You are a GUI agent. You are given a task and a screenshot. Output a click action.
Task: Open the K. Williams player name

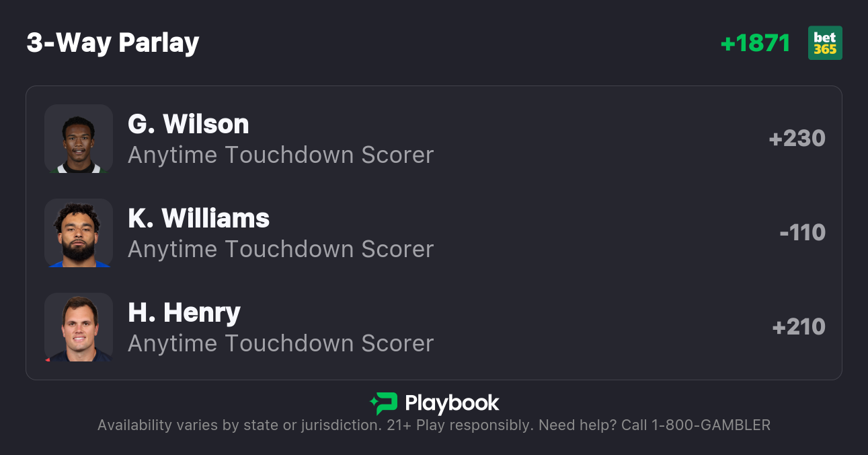click(x=198, y=218)
